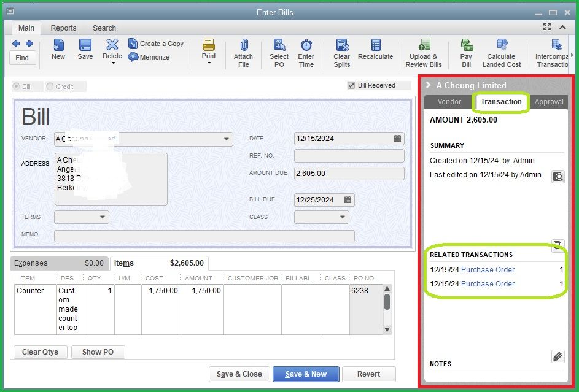Go to previous bill with left arrow
Image resolution: width=579 pixels, height=392 pixels.
[x=16, y=44]
